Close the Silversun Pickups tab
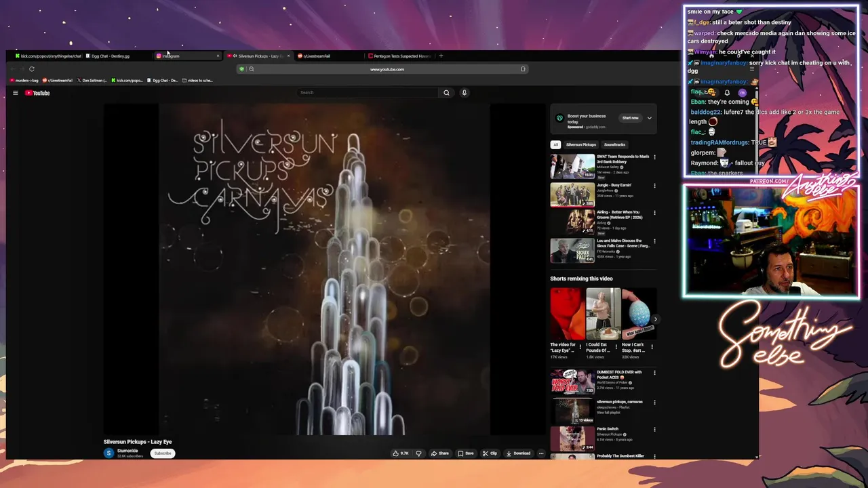 tap(288, 56)
